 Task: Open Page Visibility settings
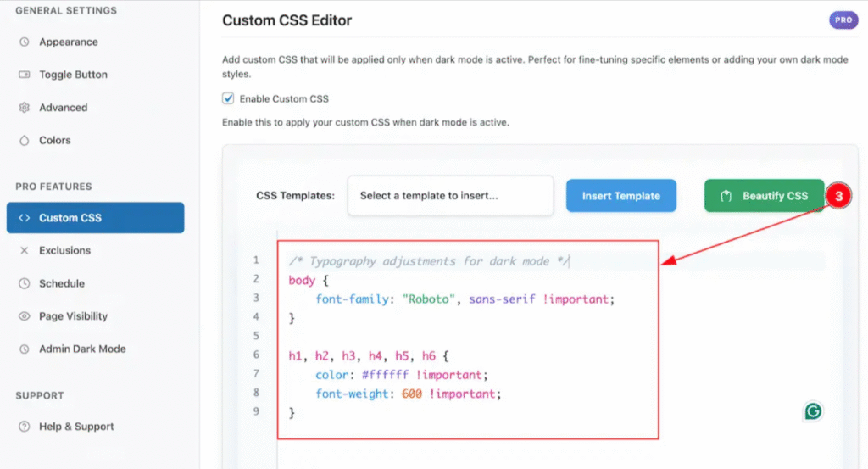tap(73, 316)
